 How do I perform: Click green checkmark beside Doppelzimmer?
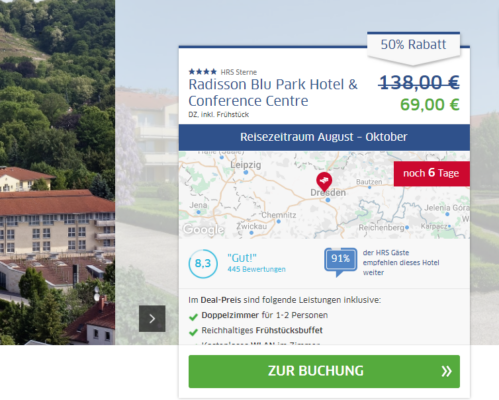tap(193, 317)
